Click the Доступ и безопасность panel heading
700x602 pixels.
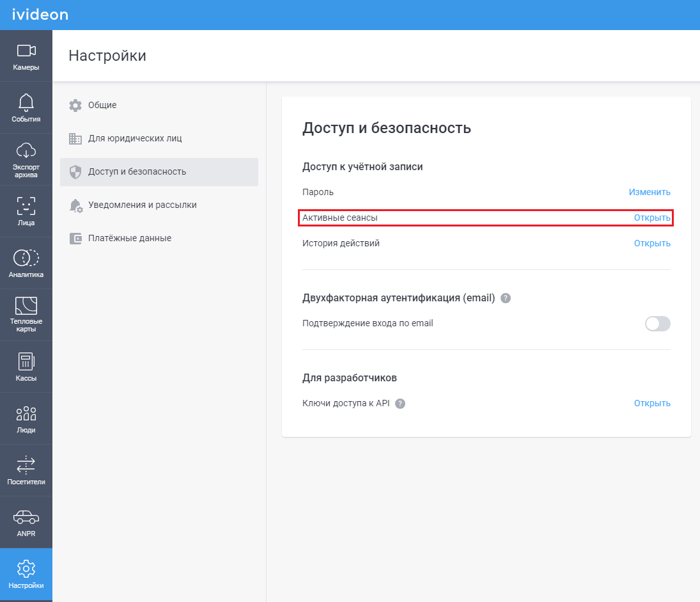click(387, 128)
